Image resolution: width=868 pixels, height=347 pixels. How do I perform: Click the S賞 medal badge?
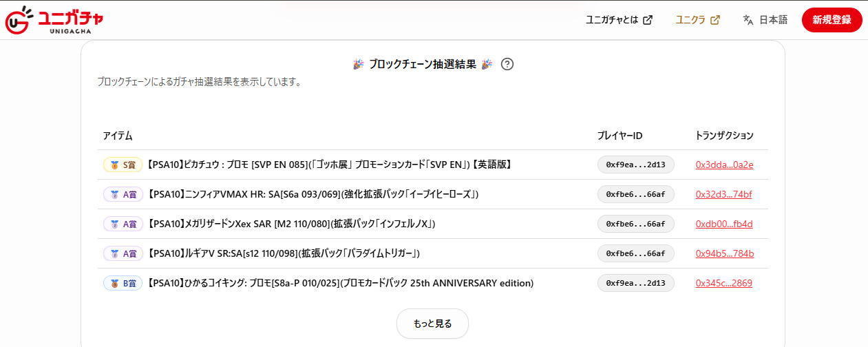[123, 165]
